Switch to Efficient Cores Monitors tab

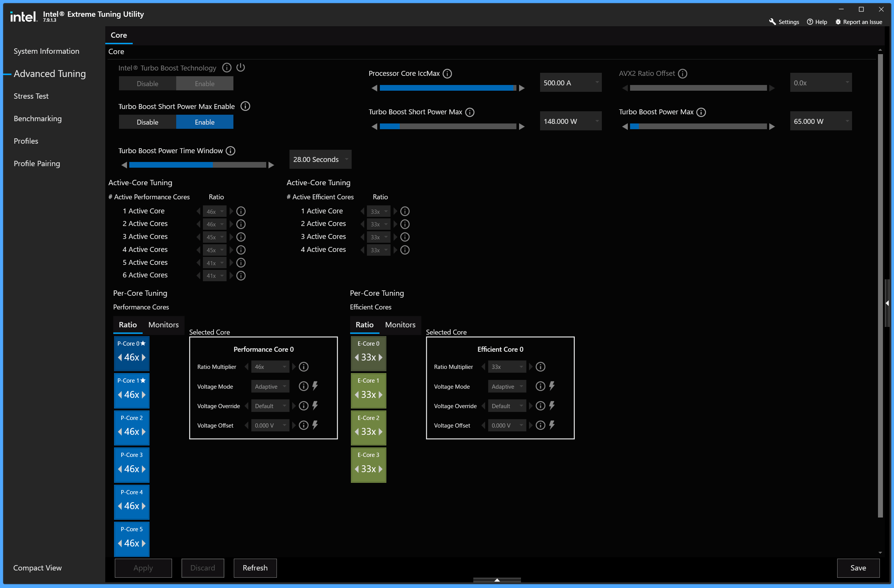400,325
